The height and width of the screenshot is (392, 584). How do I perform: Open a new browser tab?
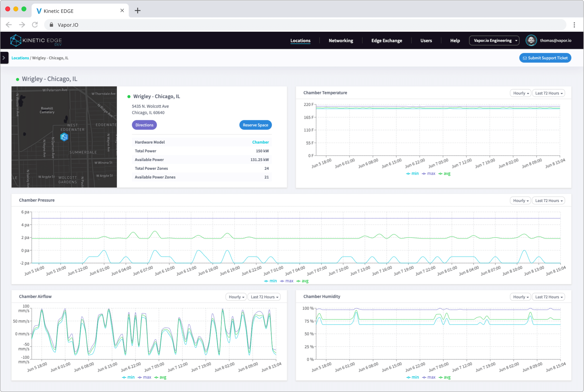point(137,10)
